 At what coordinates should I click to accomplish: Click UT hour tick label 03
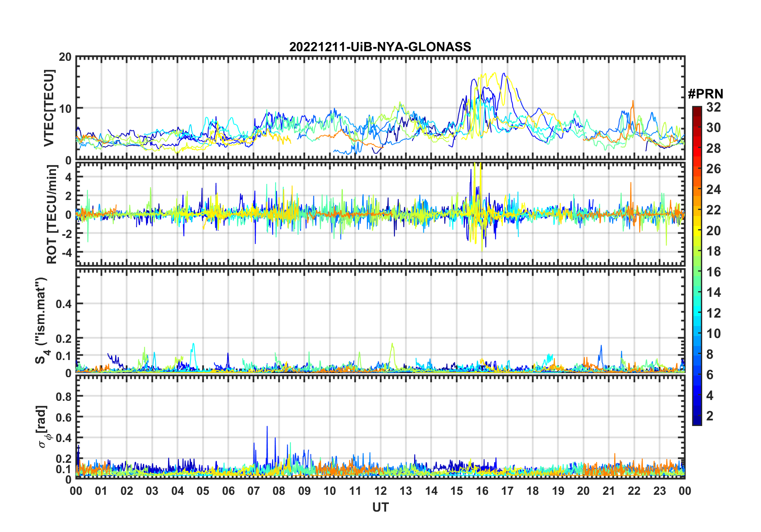pyautogui.click(x=152, y=491)
